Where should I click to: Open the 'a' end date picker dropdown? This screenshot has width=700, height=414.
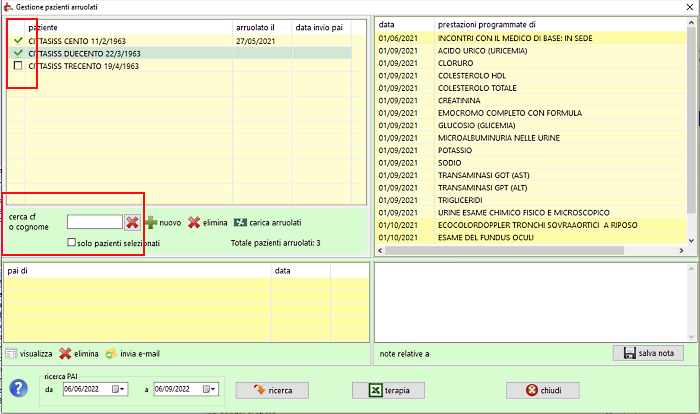coord(211,389)
